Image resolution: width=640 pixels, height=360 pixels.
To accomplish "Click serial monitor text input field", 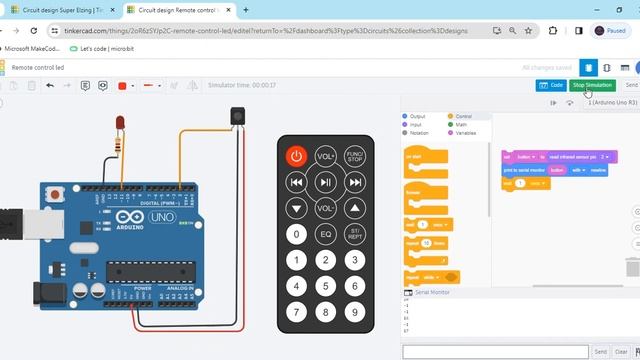I will click(x=496, y=351).
